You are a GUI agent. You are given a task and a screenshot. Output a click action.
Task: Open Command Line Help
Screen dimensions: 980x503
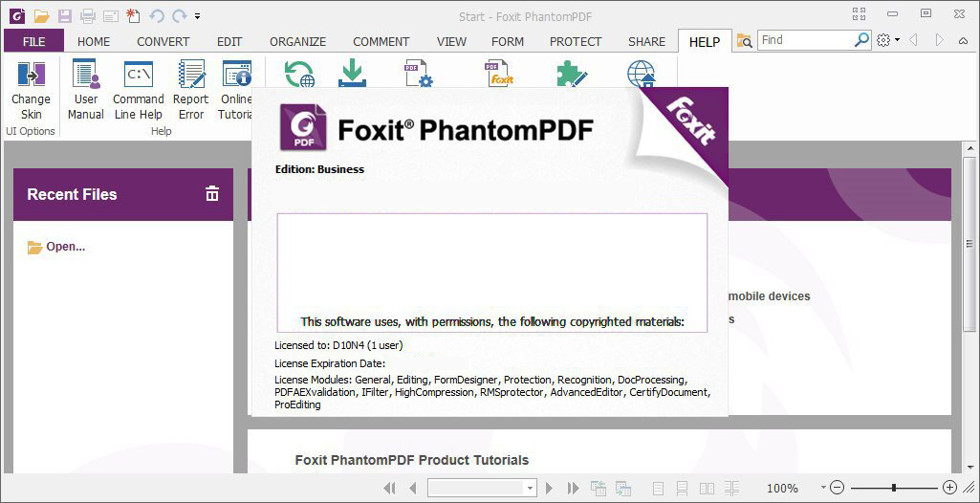(x=138, y=74)
